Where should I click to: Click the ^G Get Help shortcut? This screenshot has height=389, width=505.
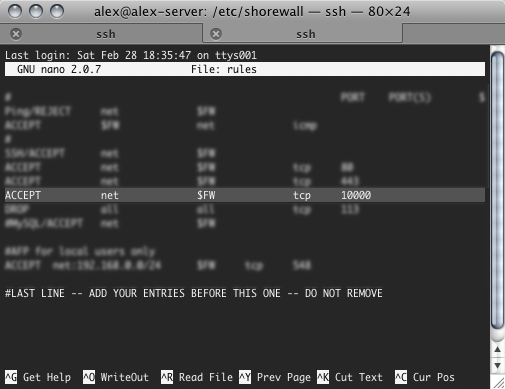38,377
